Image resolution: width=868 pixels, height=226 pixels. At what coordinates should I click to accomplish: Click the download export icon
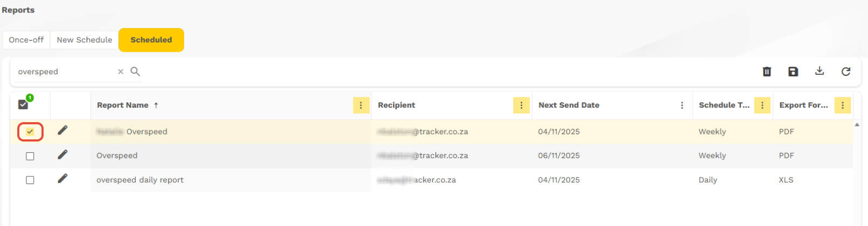[820, 71]
